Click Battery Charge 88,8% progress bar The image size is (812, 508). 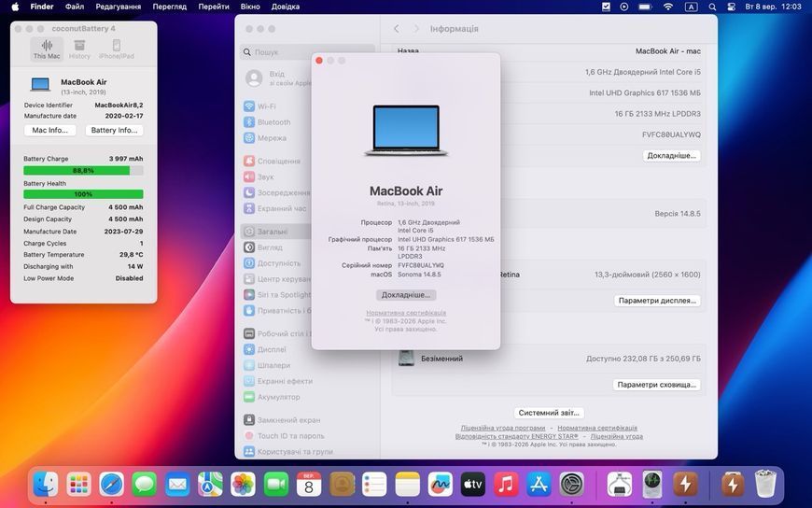(x=83, y=171)
